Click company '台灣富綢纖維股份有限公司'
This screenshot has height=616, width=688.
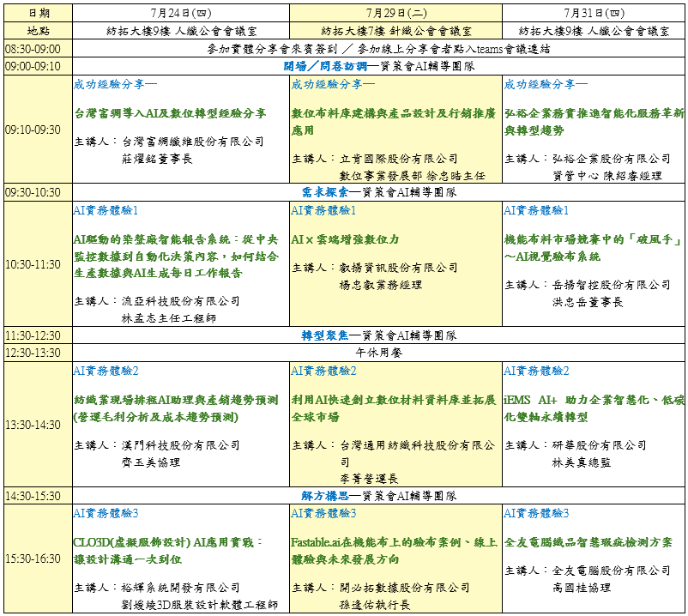click(193, 142)
